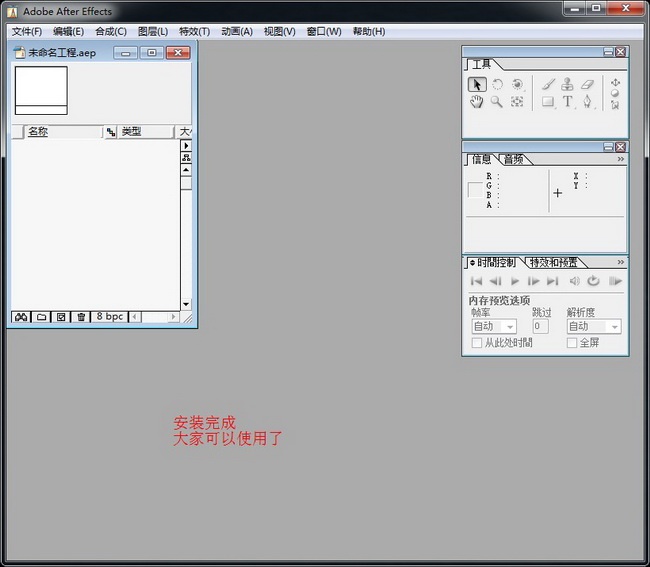Image resolution: width=650 pixels, height=567 pixels.
Task: Create a new composition from project footer
Action: point(61,317)
